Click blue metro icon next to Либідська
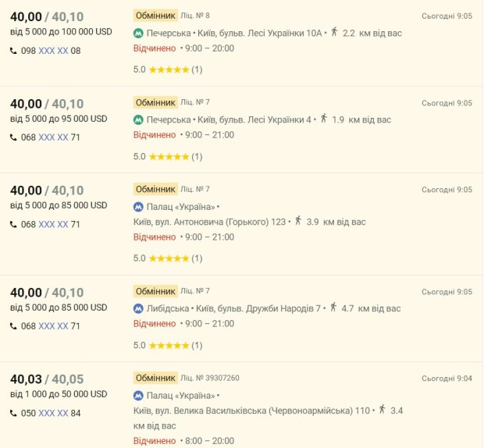This screenshot has width=484, height=448. click(138, 308)
